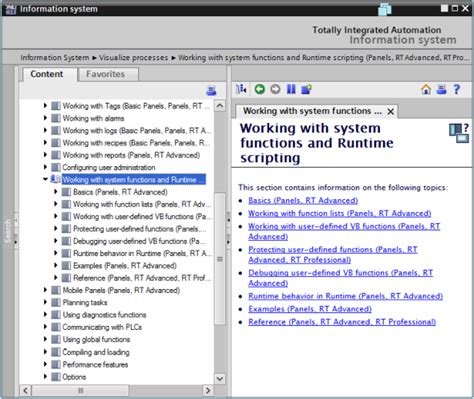
Task: Select Compiling and loading tree item
Action: point(96,352)
